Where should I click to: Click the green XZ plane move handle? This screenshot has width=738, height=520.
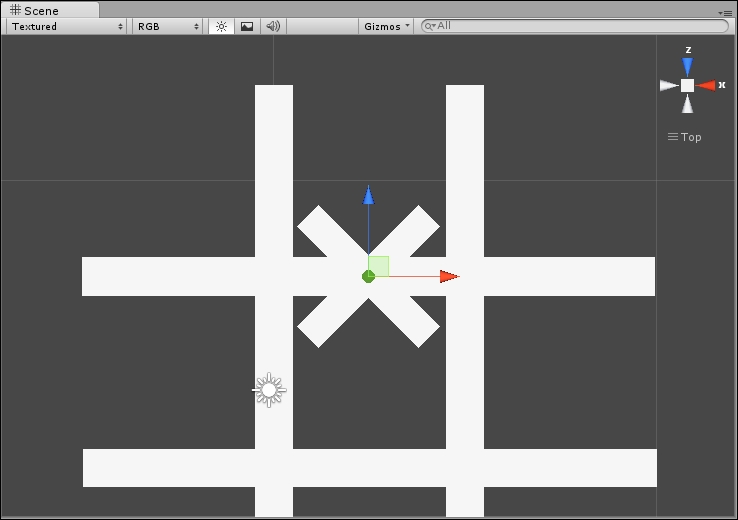(x=378, y=266)
